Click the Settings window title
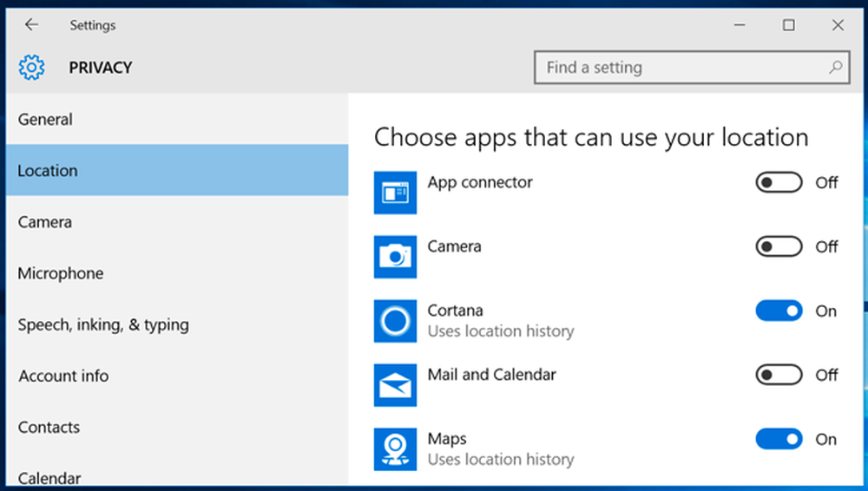 [x=93, y=25]
